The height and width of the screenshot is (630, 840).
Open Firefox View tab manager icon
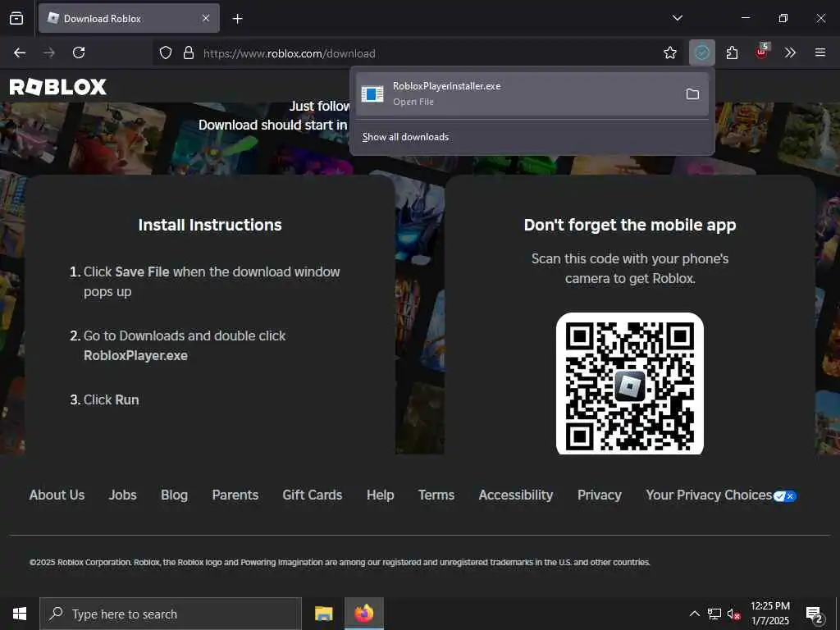coord(16,18)
